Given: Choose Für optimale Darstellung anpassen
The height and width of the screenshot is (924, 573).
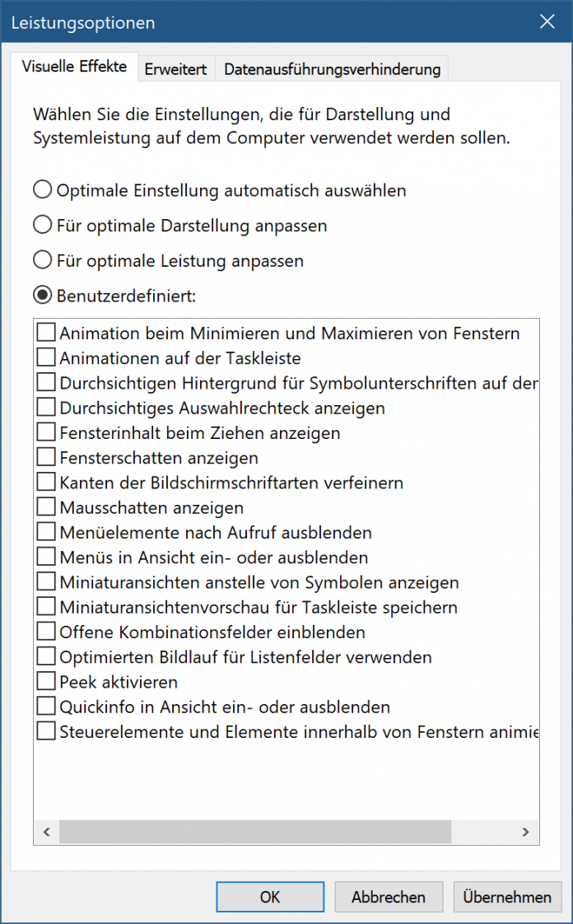Looking at the screenshot, I should [43, 225].
